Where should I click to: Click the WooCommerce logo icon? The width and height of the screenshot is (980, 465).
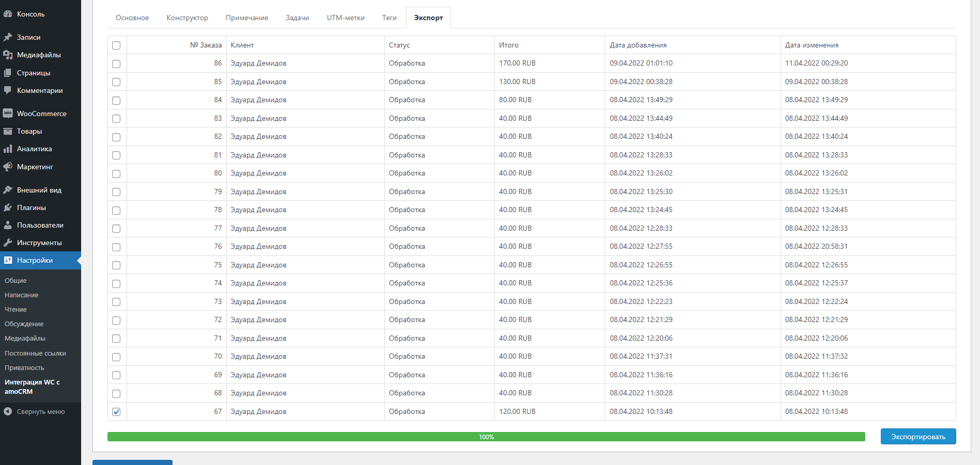(x=8, y=114)
